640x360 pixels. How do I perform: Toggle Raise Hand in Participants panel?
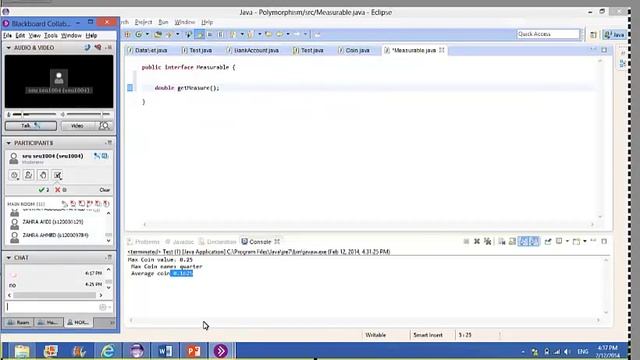click(43, 175)
